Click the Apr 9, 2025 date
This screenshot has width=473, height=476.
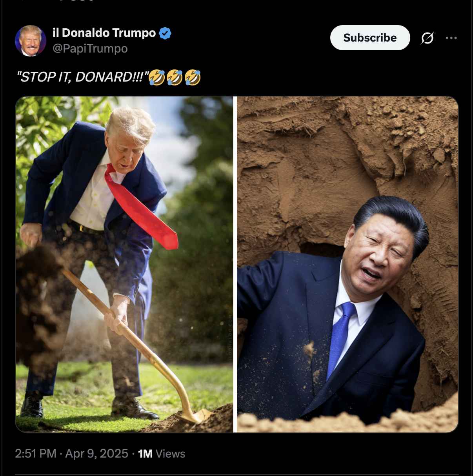coord(96,454)
